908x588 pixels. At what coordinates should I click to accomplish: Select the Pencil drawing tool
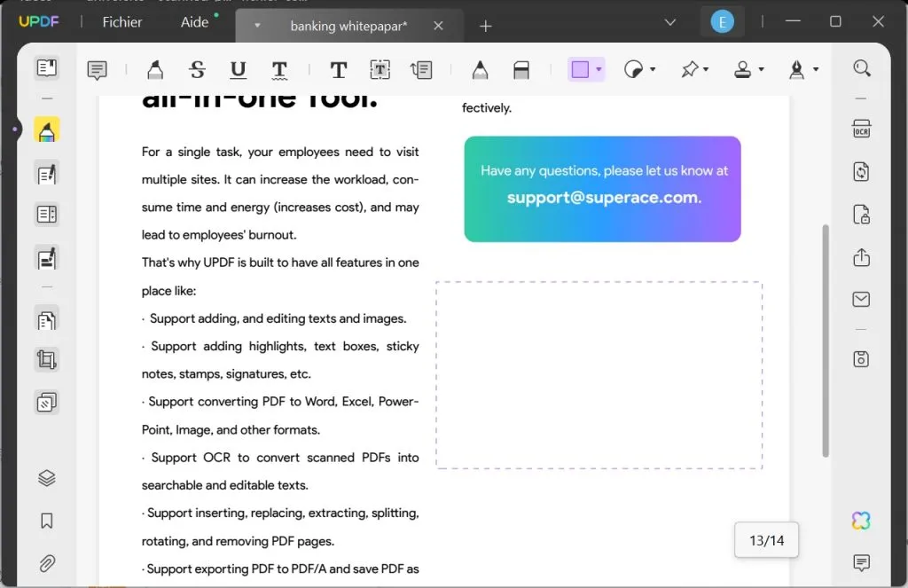(x=480, y=70)
